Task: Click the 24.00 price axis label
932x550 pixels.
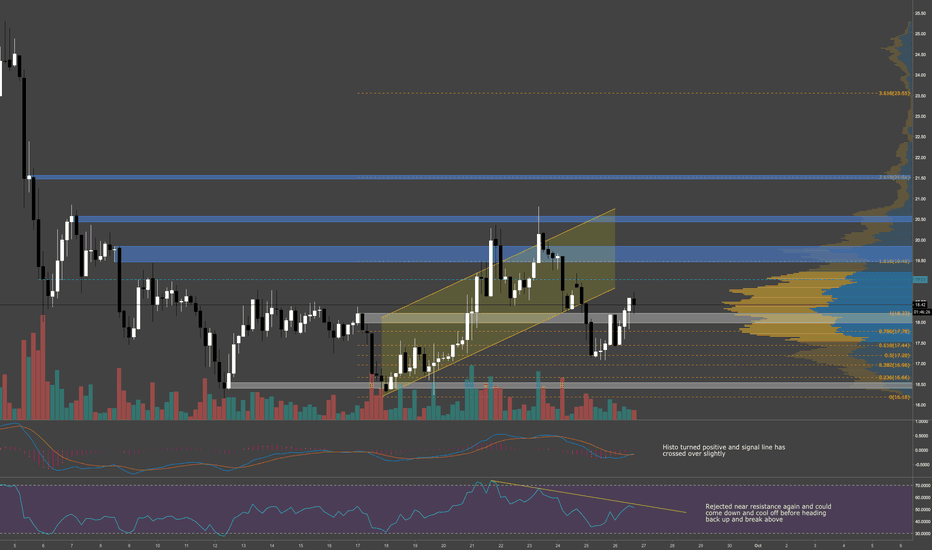Action: pyautogui.click(x=920, y=75)
